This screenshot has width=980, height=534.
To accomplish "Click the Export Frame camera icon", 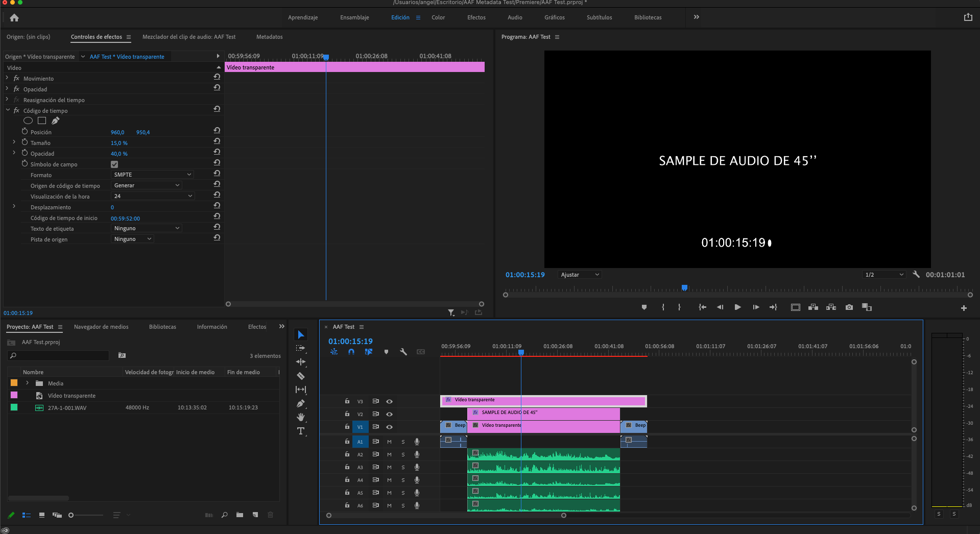I will tap(849, 307).
